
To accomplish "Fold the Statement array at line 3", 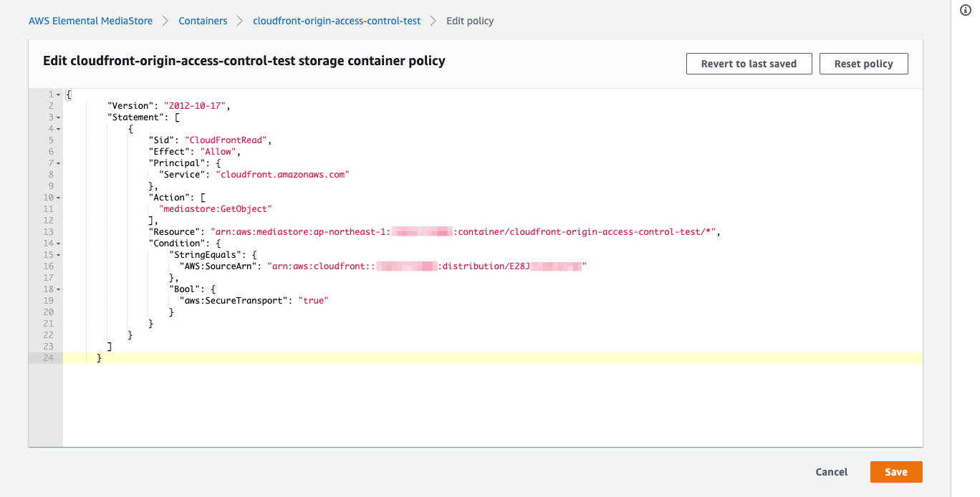I will [x=58, y=117].
